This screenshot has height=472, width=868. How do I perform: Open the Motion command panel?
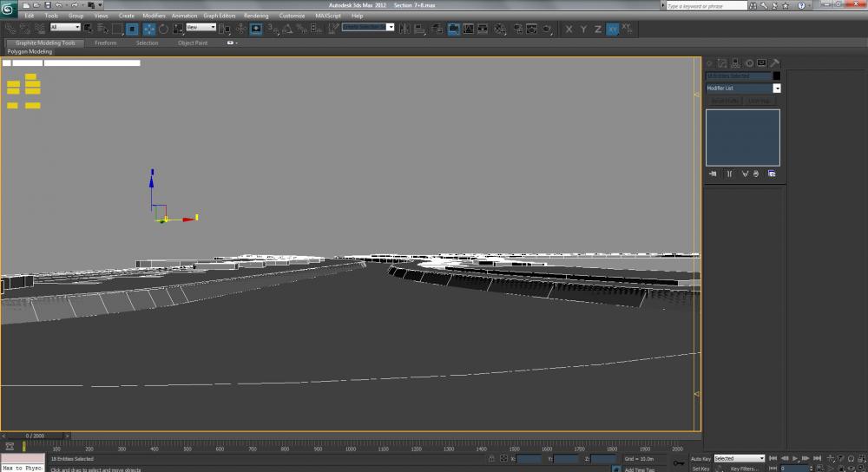748,63
